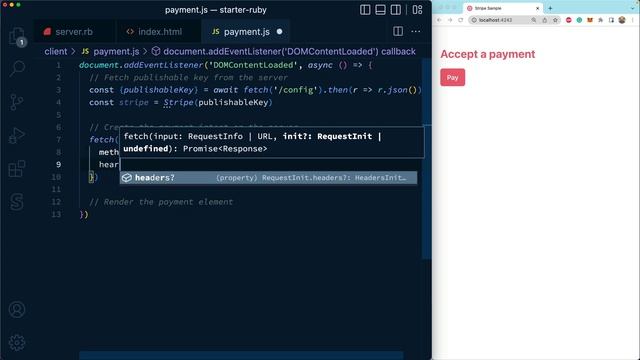Open the Explorer view in activity bar

pyautogui.click(x=17, y=36)
